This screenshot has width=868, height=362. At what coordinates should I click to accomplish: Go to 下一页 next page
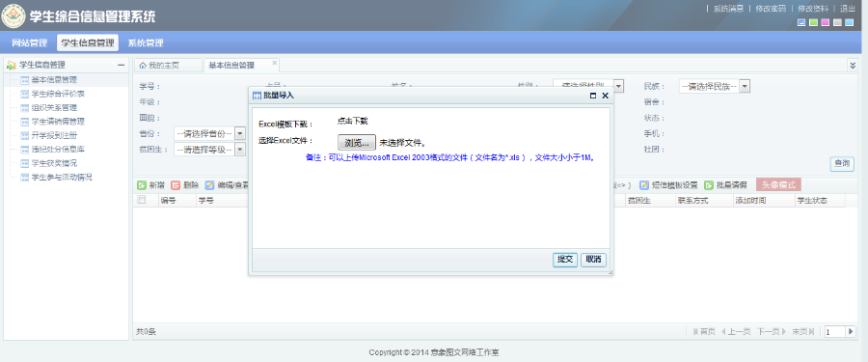pyautogui.click(x=772, y=331)
